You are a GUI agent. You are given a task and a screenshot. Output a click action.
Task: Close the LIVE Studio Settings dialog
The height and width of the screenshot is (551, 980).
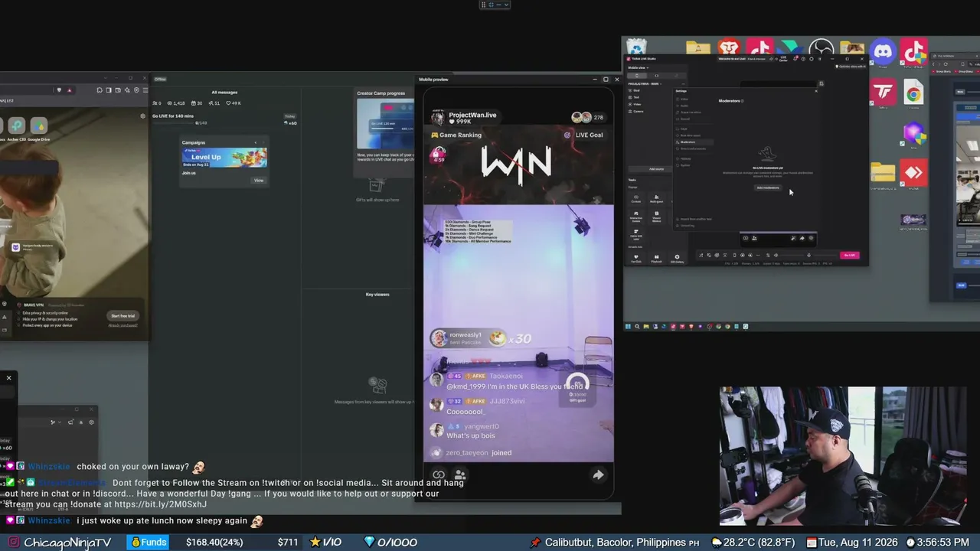pos(816,91)
